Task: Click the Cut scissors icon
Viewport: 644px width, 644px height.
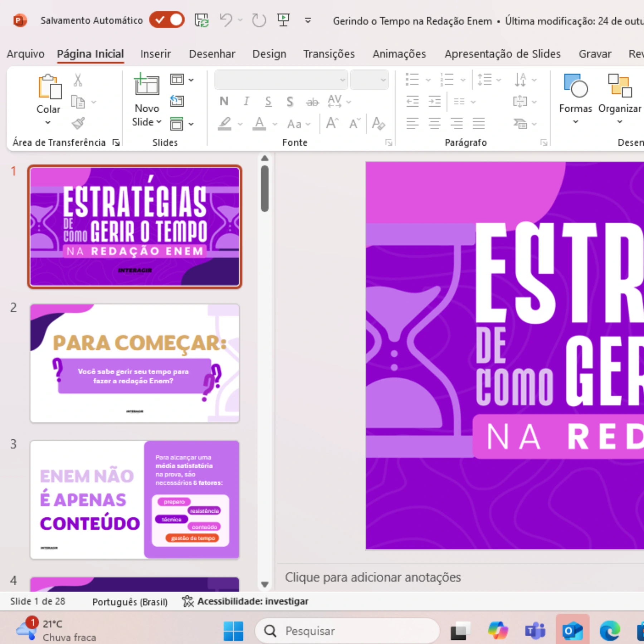Action: point(78,80)
